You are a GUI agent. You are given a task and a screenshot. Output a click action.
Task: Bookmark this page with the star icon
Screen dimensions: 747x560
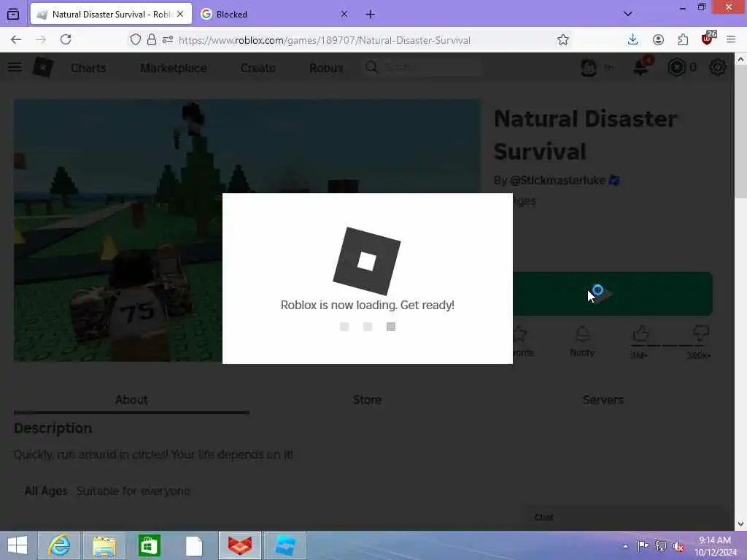[x=563, y=39]
